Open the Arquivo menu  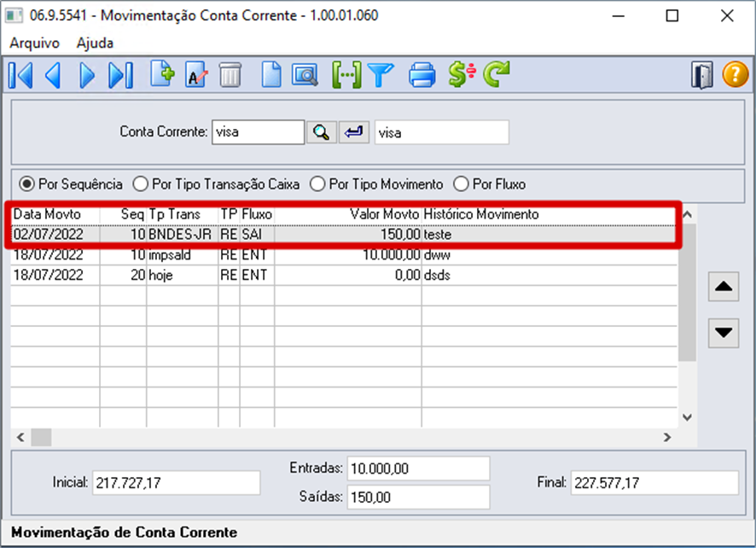[x=35, y=43]
